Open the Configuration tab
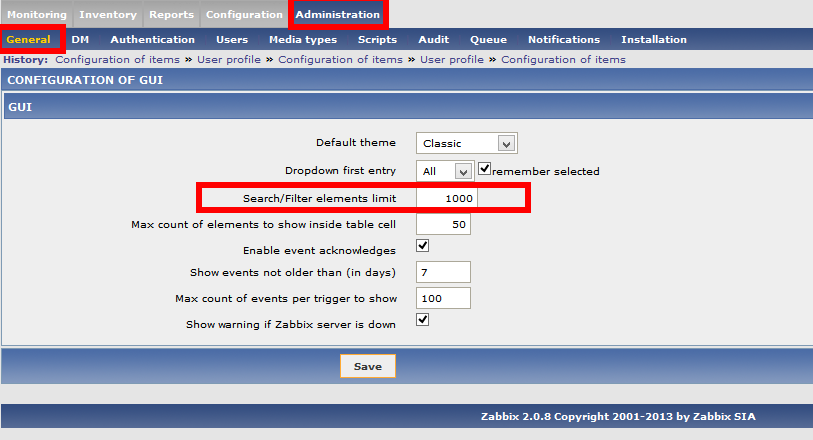Screen dimensions: 813x440 (x=244, y=15)
